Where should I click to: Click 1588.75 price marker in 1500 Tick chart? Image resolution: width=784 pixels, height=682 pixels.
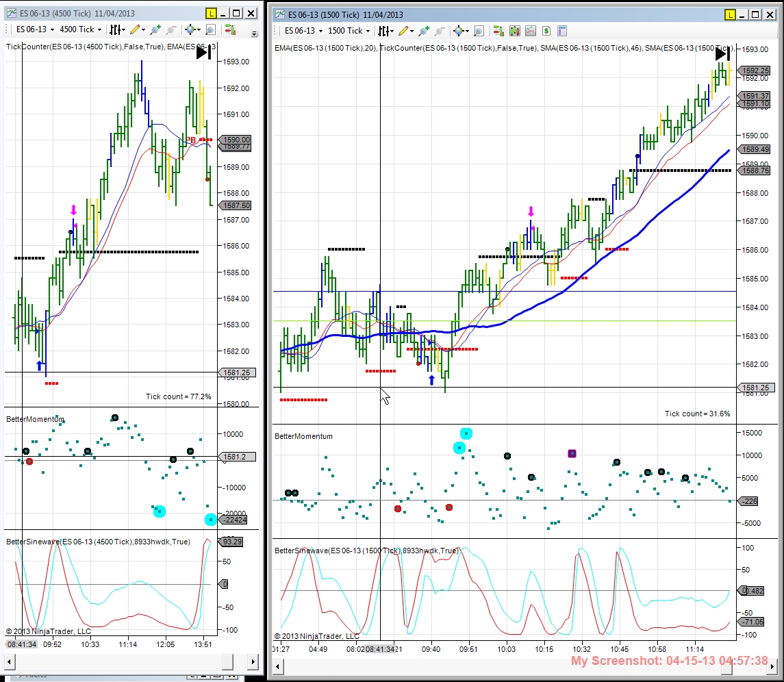[x=755, y=170]
